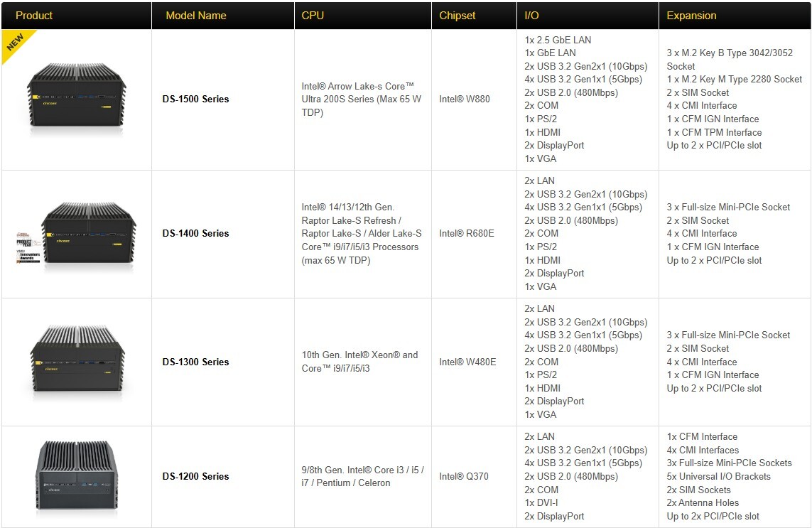Screen dimensions: 812x528
Task: Click the DS-1200 product thumbnail
Action: 76,476
